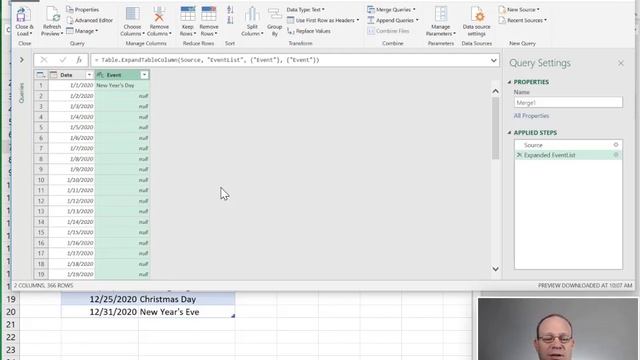
Task: Click the Event column data type icon
Action: pos(100,75)
